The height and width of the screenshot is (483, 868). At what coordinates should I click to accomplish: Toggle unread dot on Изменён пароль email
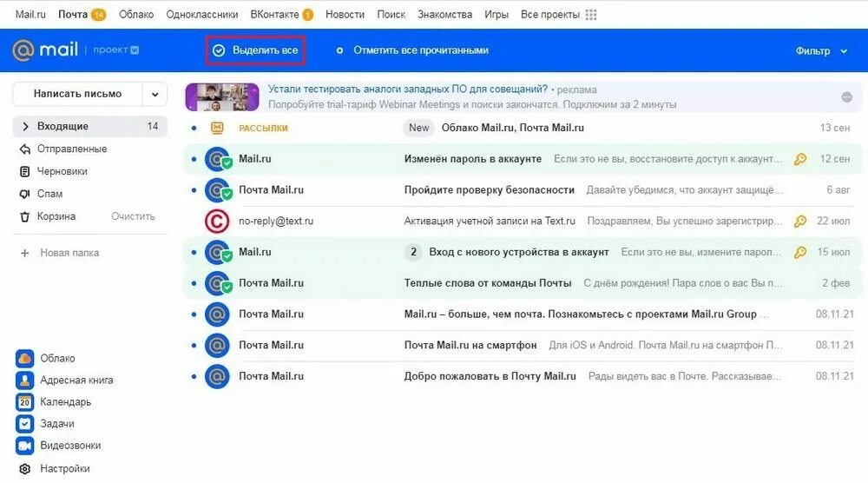point(194,159)
